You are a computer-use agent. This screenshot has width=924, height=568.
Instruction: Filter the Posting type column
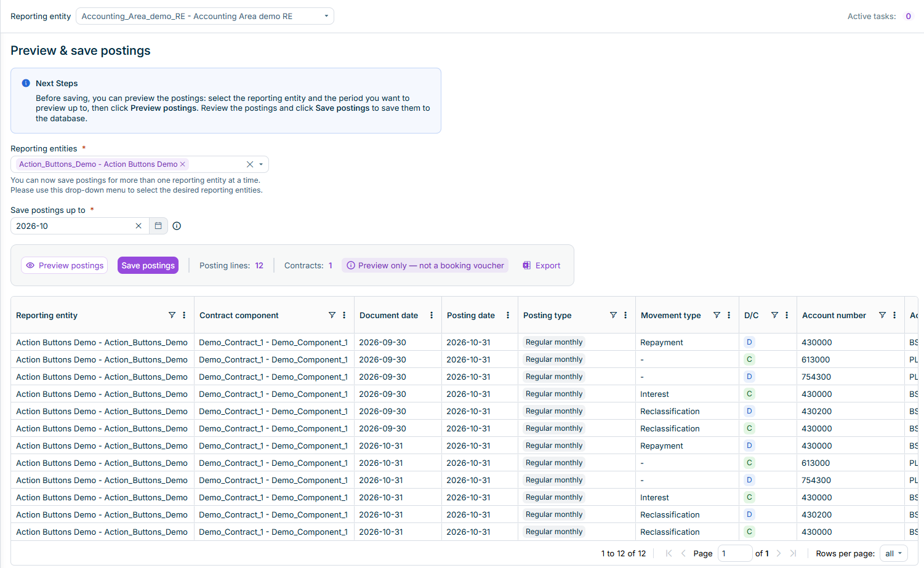(613, 315)
